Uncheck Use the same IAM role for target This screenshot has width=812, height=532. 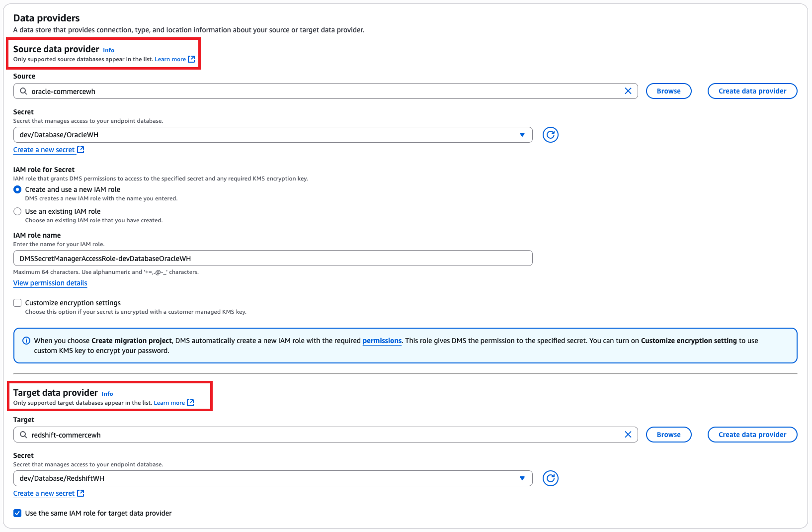17,513
